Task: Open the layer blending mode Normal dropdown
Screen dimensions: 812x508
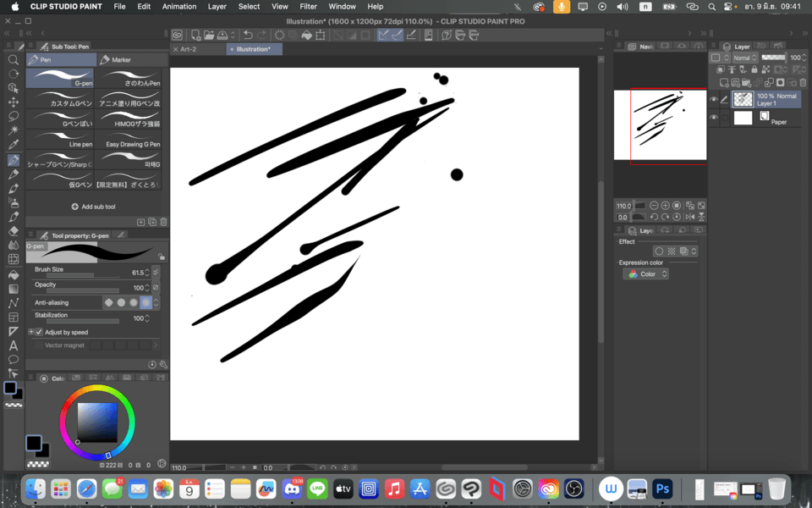Action: 743,58
